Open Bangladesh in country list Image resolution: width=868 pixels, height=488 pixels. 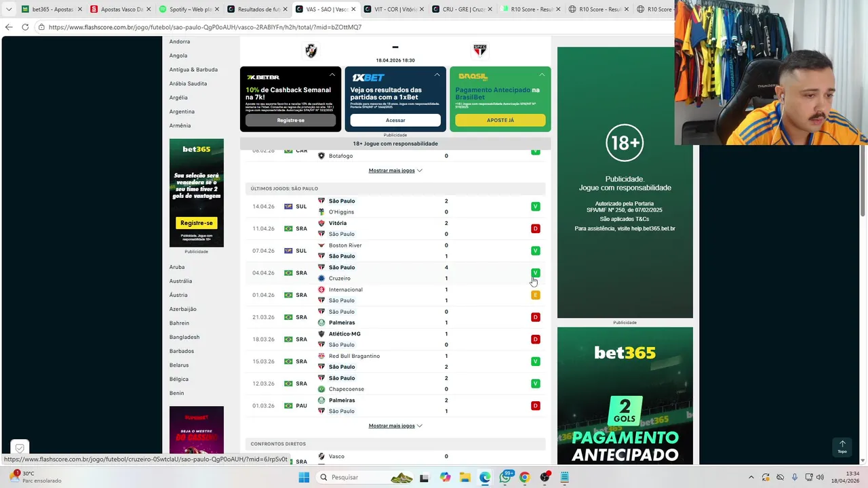coord(184,338)
